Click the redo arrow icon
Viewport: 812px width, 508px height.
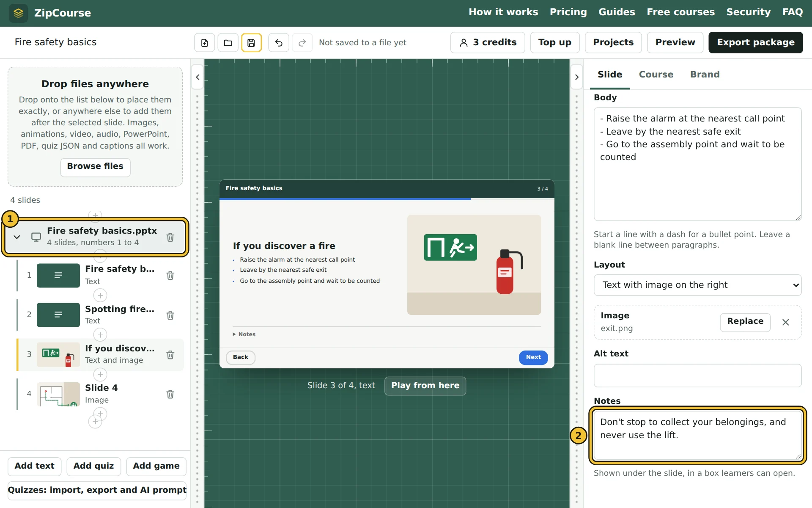(x=302, y=42)
